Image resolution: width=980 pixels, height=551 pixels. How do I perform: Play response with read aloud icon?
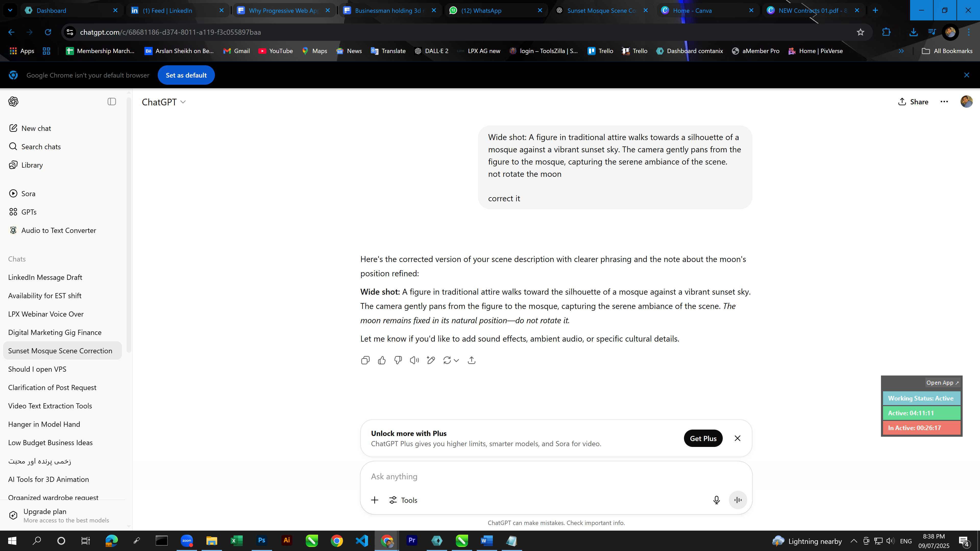tap(414, 360)
